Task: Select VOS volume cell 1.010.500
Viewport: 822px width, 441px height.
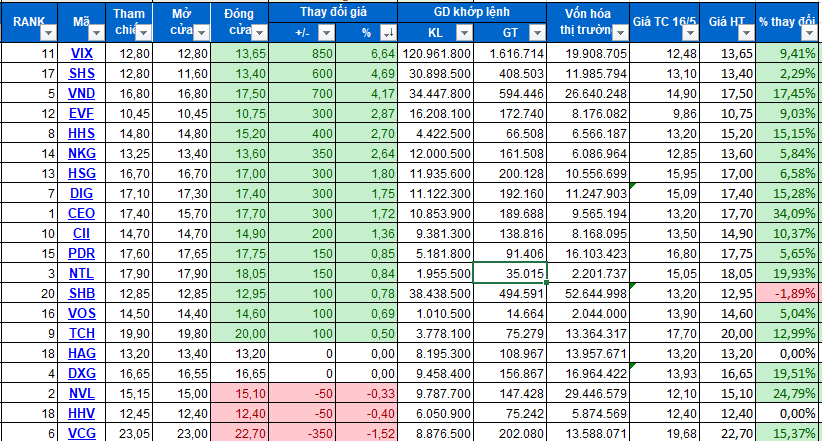Action: click(x=436, y=313)
